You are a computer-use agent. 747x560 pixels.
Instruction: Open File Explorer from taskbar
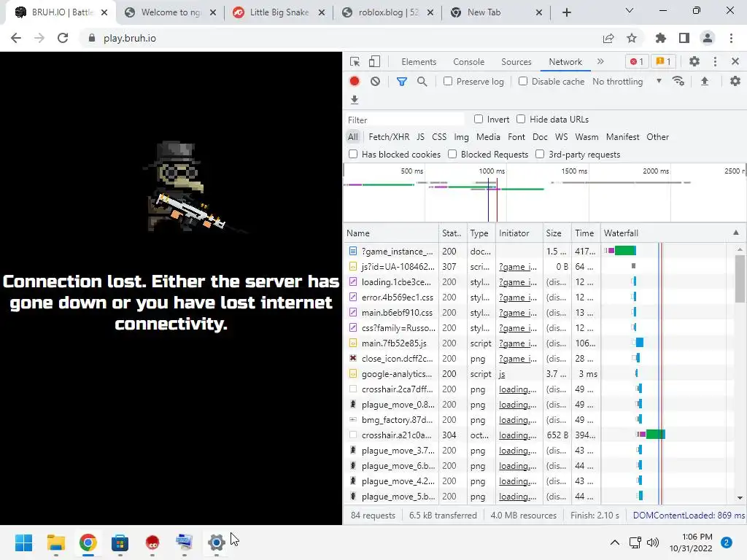[x=55, y=542]
